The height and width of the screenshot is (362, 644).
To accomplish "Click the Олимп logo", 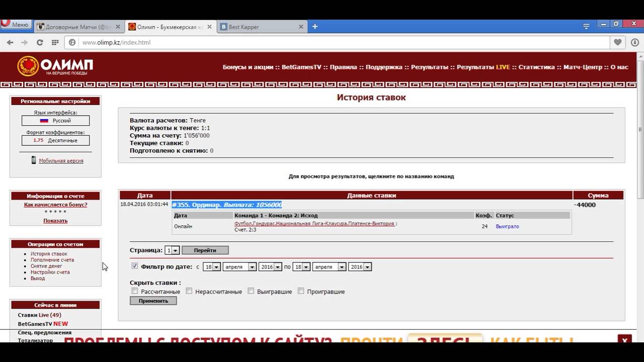I will (x=55, y=66).
